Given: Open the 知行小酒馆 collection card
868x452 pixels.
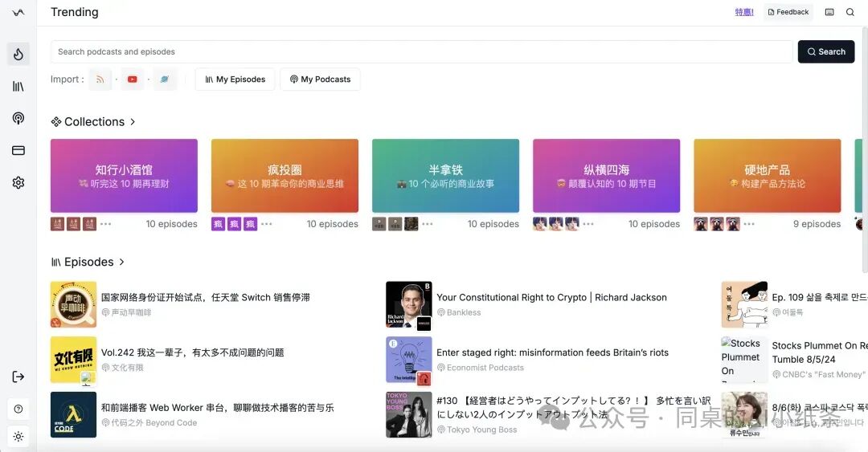Looking at the screenshot, I should coord(124,175).
